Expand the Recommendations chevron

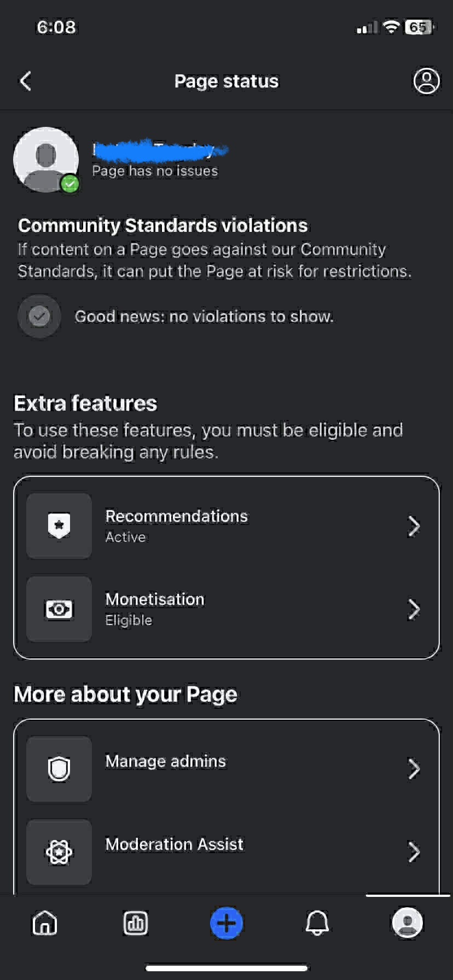[x=414, y=526]
